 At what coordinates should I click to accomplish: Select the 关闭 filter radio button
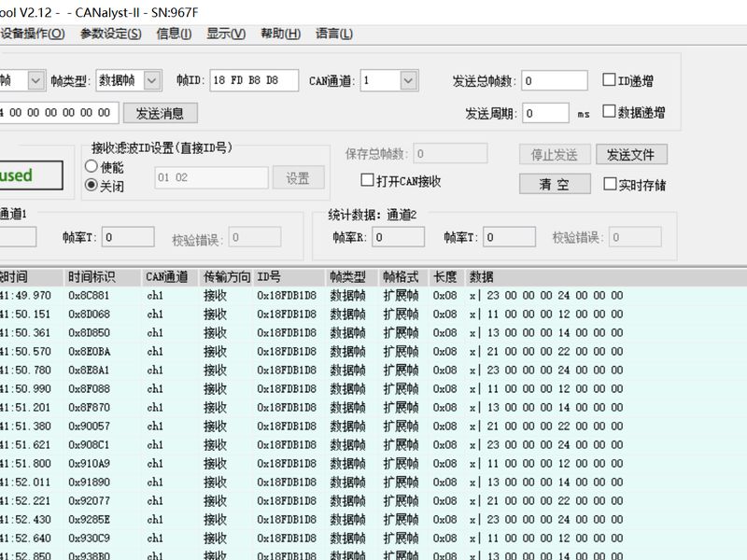[x=91, y=185]
